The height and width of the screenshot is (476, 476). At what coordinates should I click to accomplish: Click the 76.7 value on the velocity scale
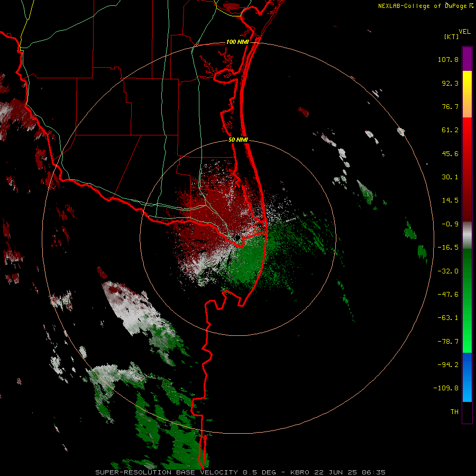pos(450,106)
